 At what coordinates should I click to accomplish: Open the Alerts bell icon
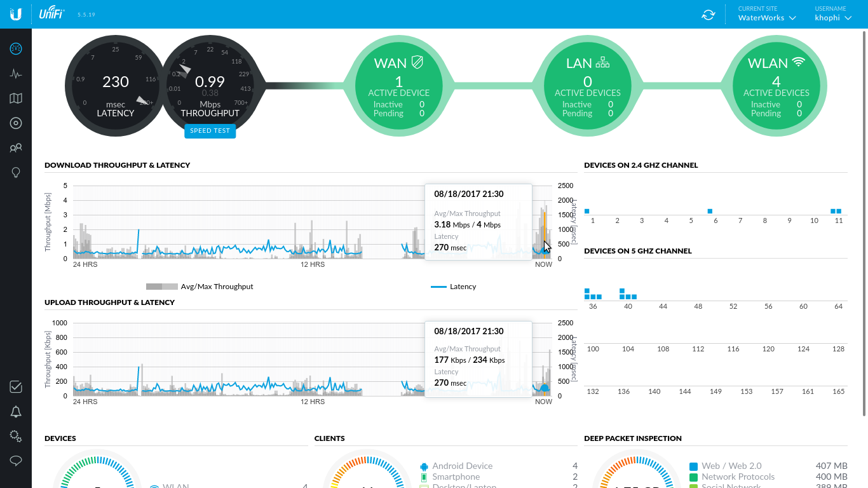16,412
